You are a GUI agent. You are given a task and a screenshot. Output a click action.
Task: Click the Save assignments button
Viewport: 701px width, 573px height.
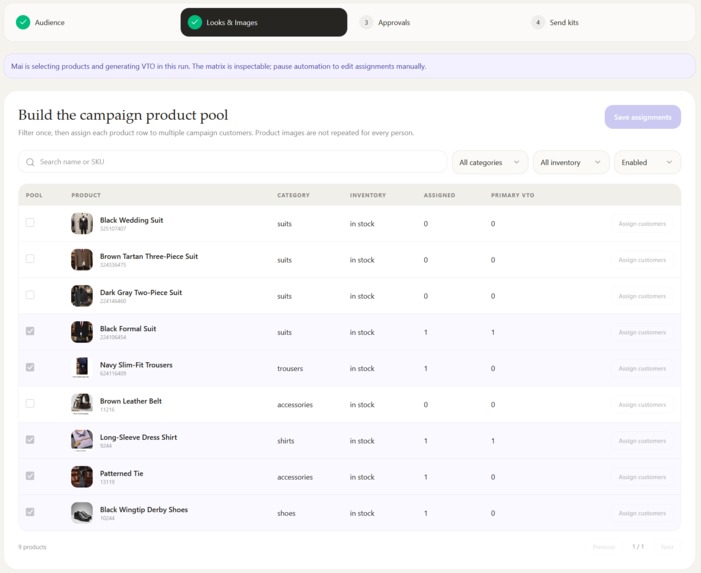tap(642, 117)
